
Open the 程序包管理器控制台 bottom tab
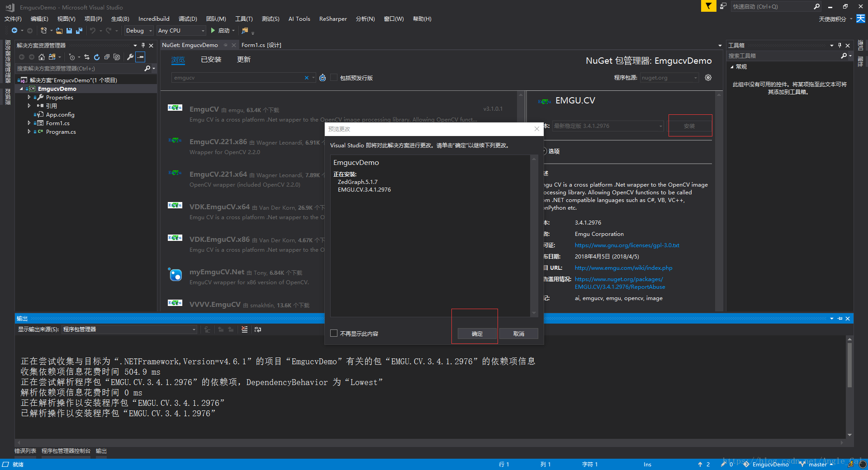click(x=66, y=451)
